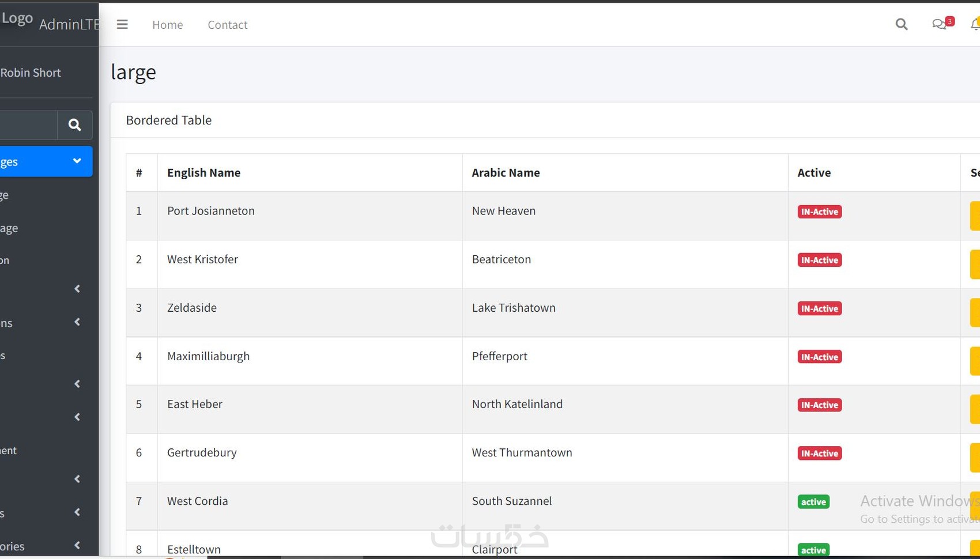Open the notifications bell icon
This screenshot has width=980, height=559.
click(975, 25)
